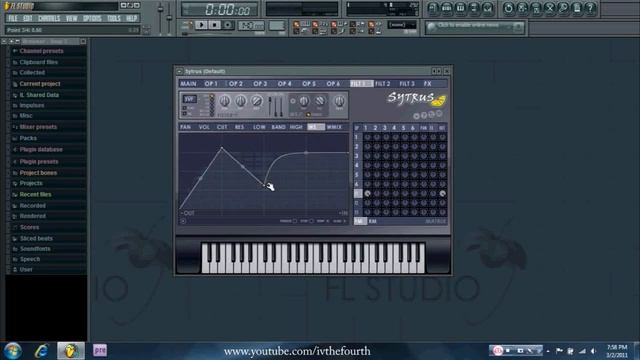Toggle the browser view icon in top toolbar
640x360 pixels.
tap(474, 8)
